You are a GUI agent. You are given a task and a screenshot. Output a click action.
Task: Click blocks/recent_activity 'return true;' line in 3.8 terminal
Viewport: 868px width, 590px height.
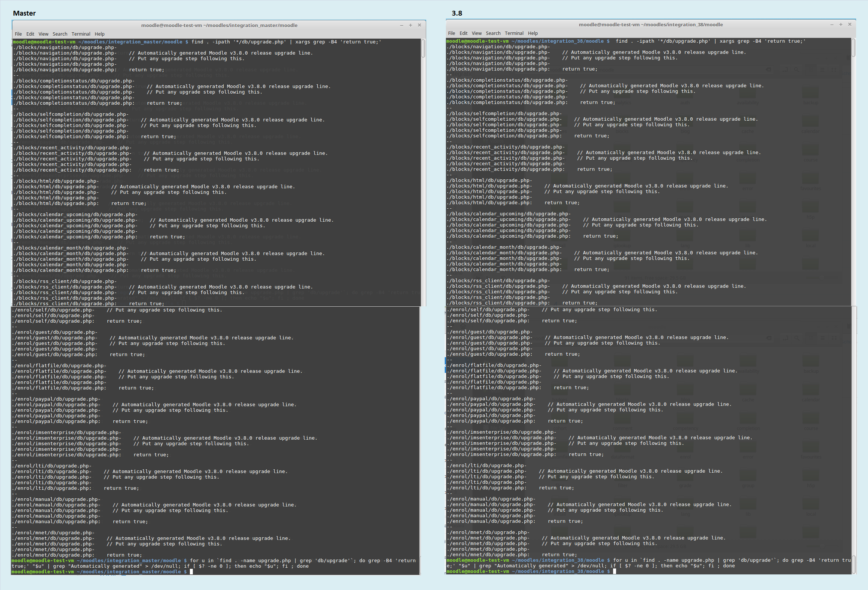coord(529,169)
